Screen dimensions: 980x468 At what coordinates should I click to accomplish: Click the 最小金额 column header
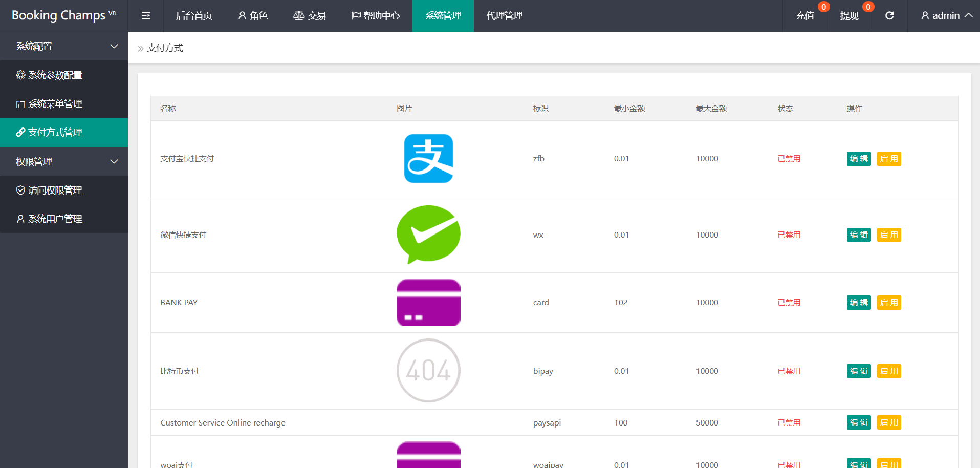[x=629, y=109]
